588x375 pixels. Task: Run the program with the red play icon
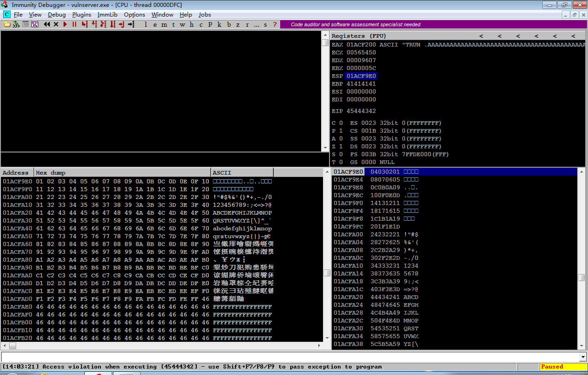pyautogui.click(x=65, y=24)
